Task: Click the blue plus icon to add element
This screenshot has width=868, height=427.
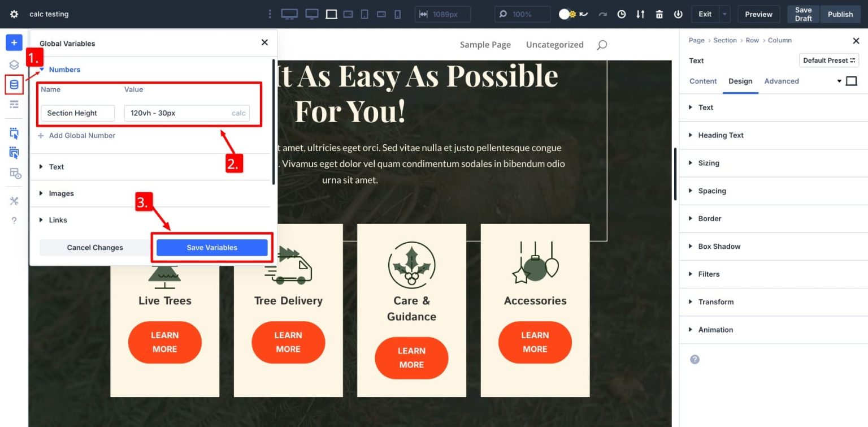Action: pyautogui.click(x=14, y=42)
